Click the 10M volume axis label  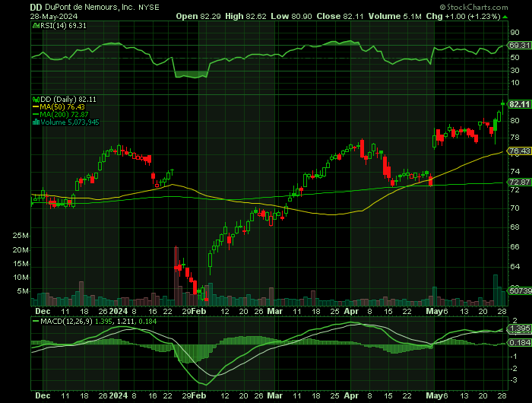(21, 278)
